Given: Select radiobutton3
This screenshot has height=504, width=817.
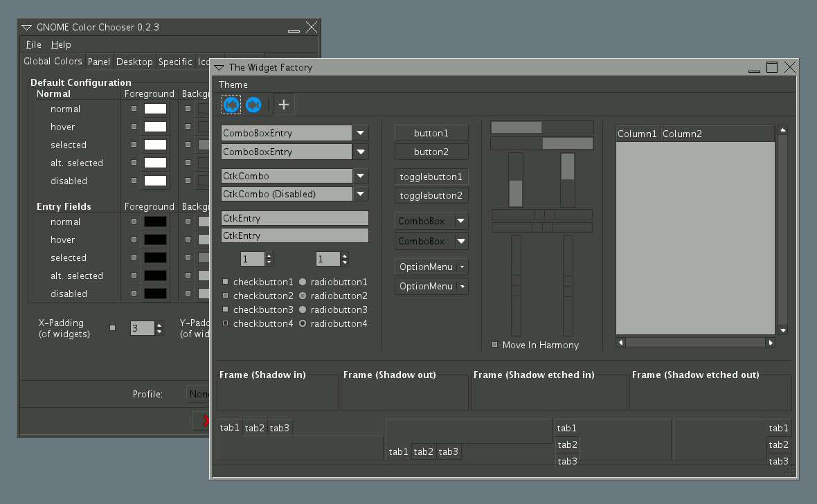Looking at the screenshot, I should 302,309.
